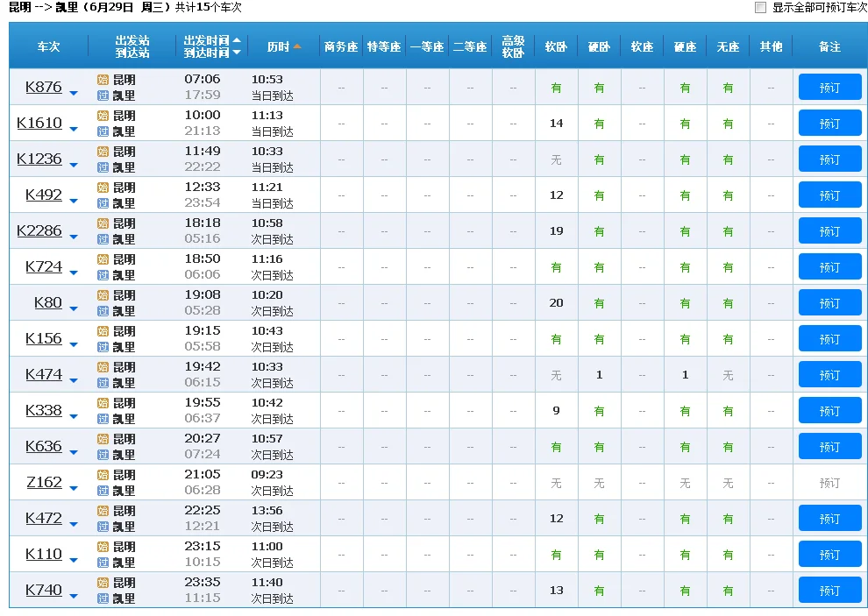Expand the stops arrow beside Z162

74,488
